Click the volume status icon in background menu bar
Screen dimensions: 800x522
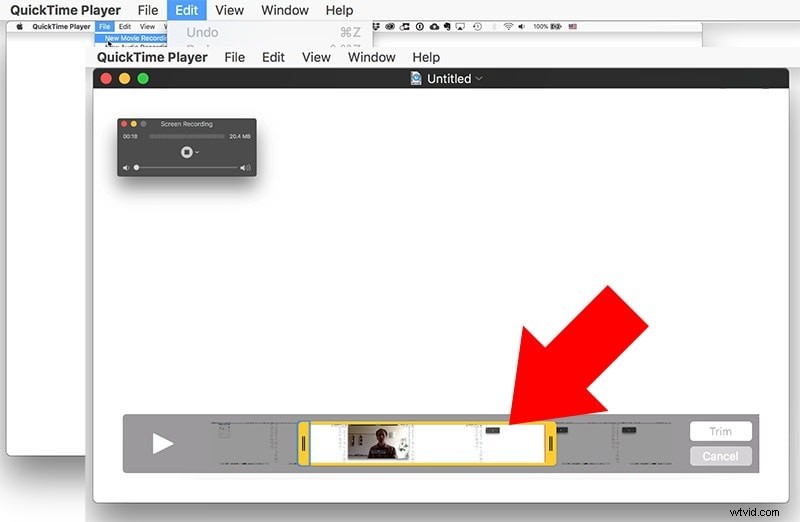[x=521, y=27]
